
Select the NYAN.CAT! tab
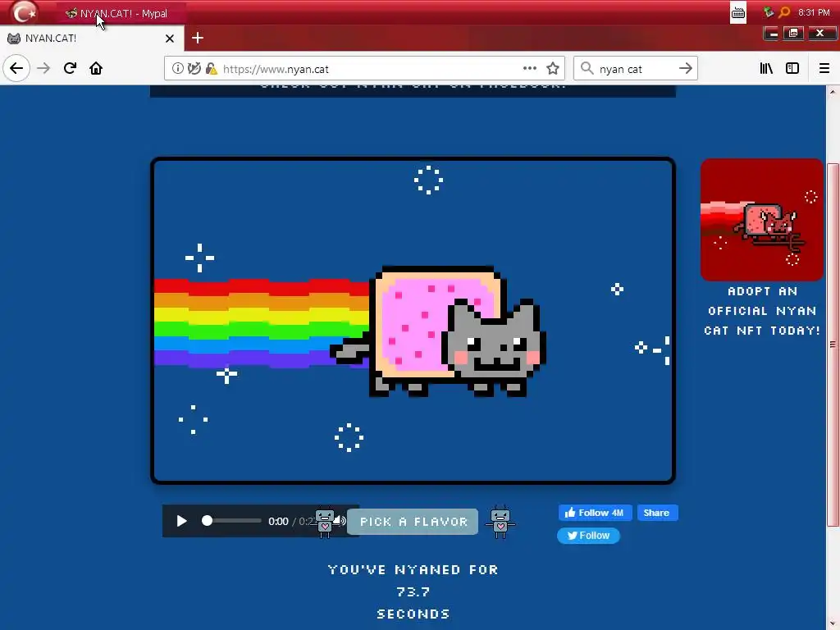[92, 39]
